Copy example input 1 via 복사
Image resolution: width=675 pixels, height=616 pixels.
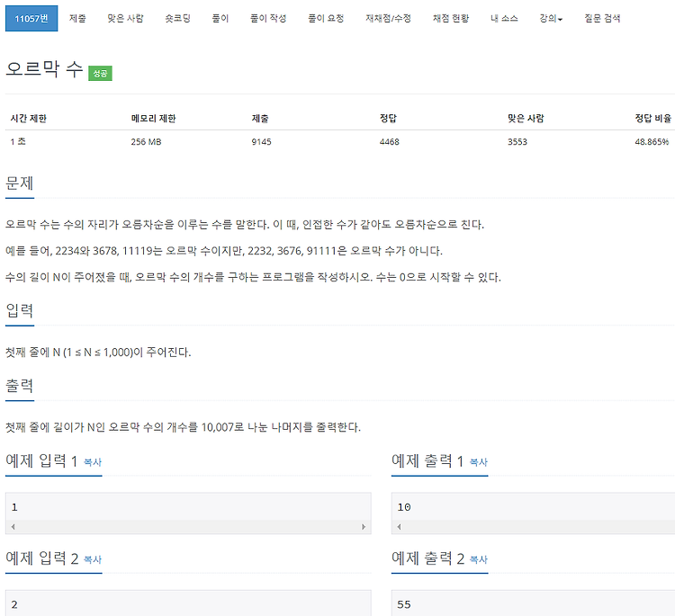[93, 462]
